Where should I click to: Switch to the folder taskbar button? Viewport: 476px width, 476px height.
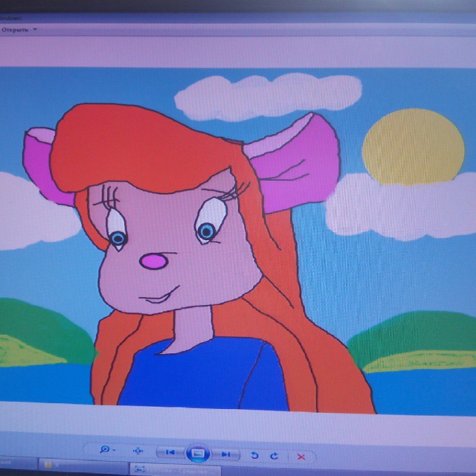(83, 466)
